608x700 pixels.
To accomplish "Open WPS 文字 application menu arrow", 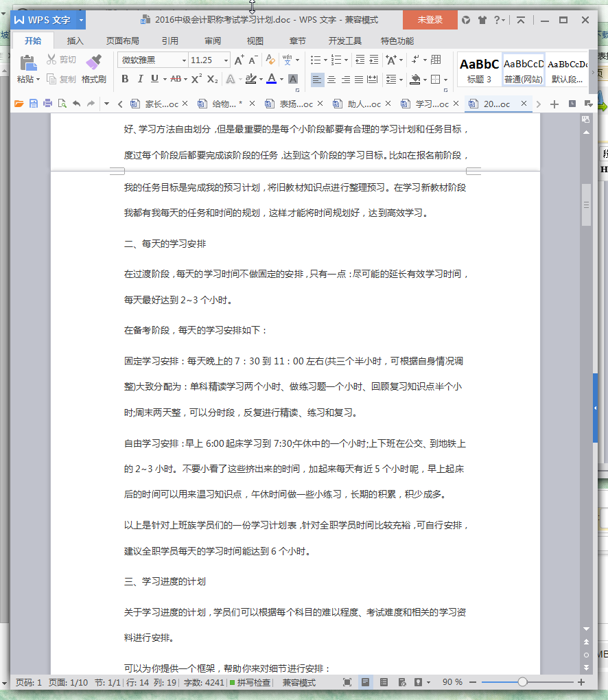I will [81, 20].
